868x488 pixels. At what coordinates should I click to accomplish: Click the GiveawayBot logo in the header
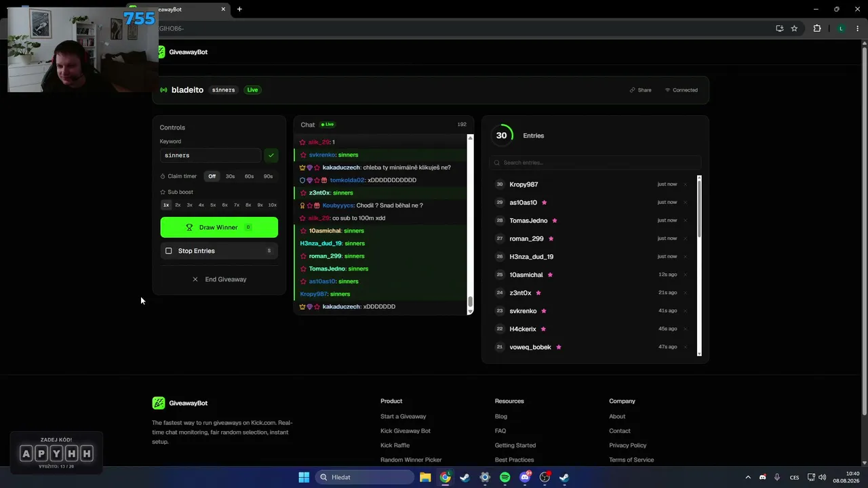click(x=183, y=52)
